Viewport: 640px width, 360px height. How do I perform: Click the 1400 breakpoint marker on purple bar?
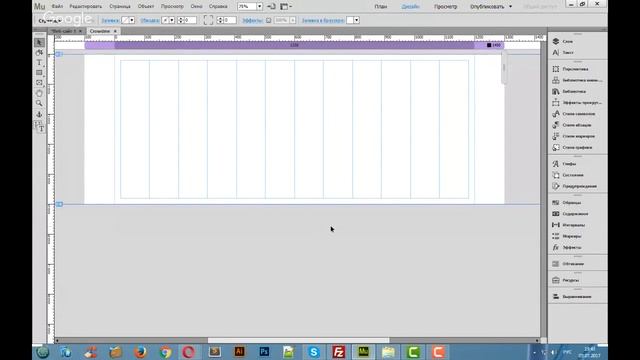coord(493,45)
